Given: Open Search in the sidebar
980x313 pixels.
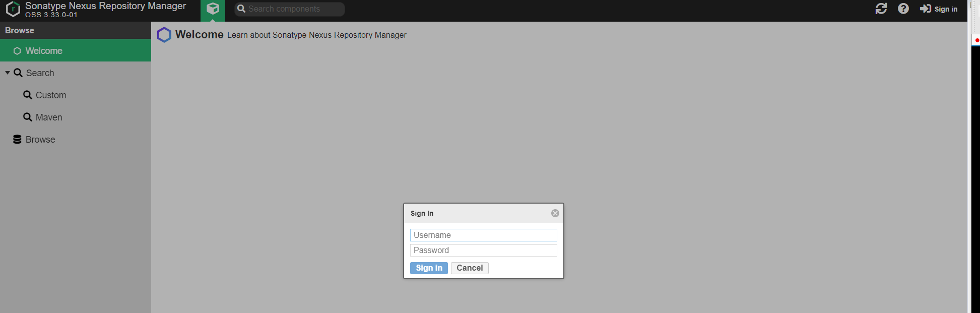Looking at the screenshot, I should [x=40, y=73].
